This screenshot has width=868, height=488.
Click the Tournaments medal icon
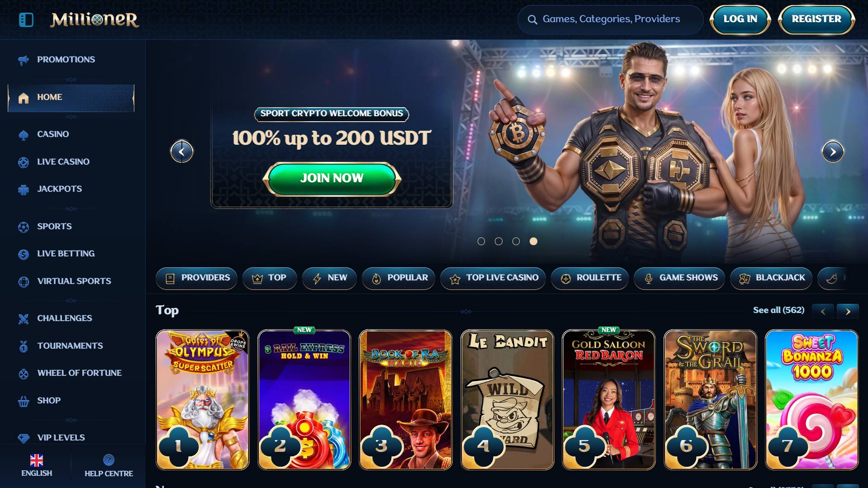click(x=24, y=346)
